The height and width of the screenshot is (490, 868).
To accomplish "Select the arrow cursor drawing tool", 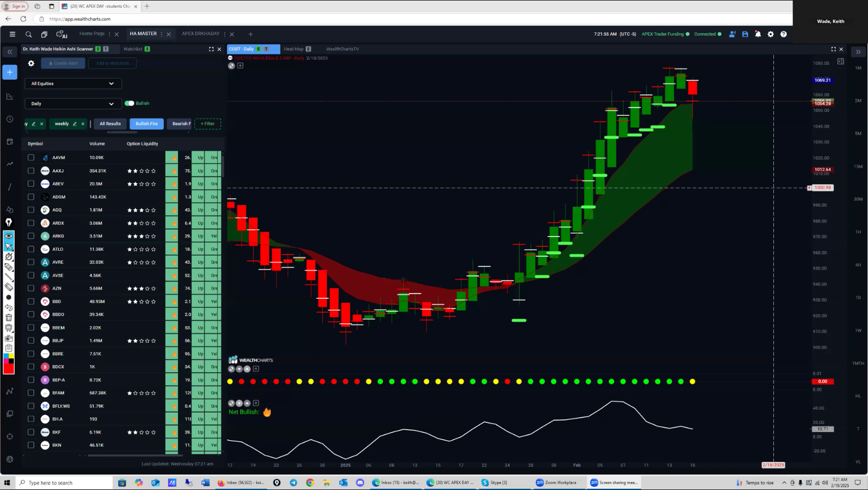I will tap(9, 246).
